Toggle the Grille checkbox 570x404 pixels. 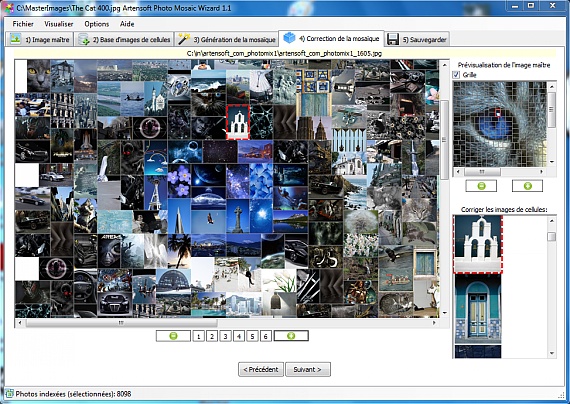pos(456,75)
